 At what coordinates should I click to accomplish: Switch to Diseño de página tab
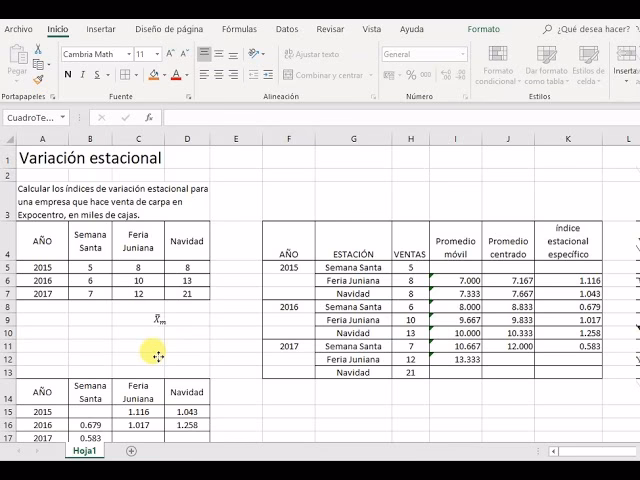point(169,29)
